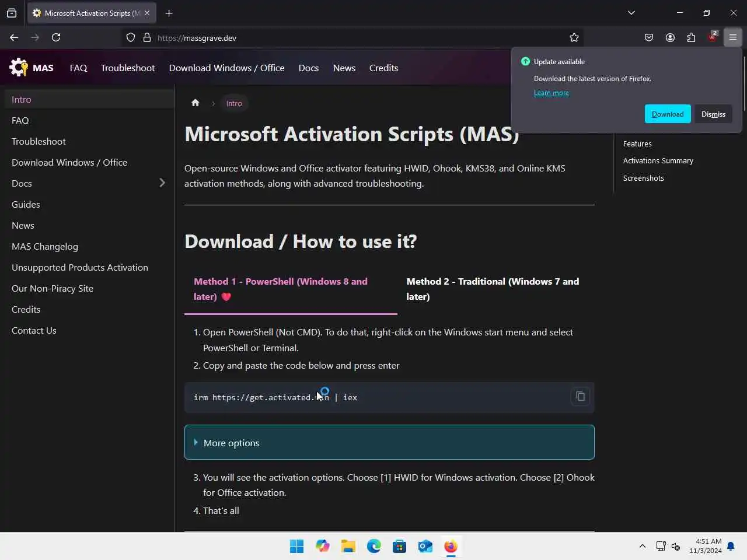Click the forward navigation arrow
The height and width of the screenshot is (560, 747).
point(35,37)
